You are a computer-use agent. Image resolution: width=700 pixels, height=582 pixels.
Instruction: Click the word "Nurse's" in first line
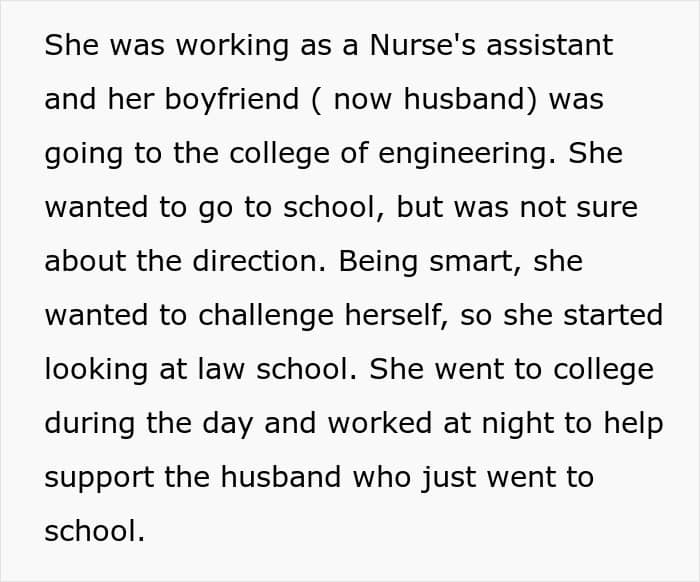tap(422, 45)
